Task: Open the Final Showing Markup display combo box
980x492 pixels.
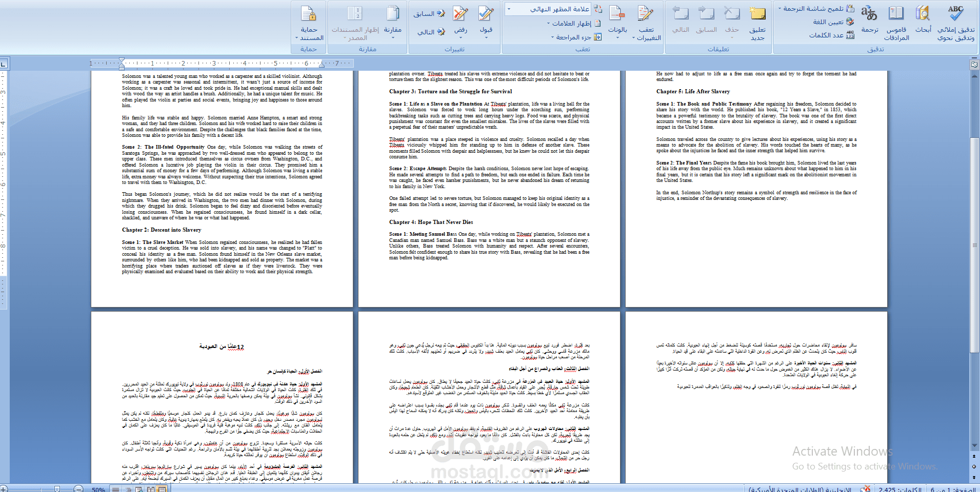Action: [548, 9]
